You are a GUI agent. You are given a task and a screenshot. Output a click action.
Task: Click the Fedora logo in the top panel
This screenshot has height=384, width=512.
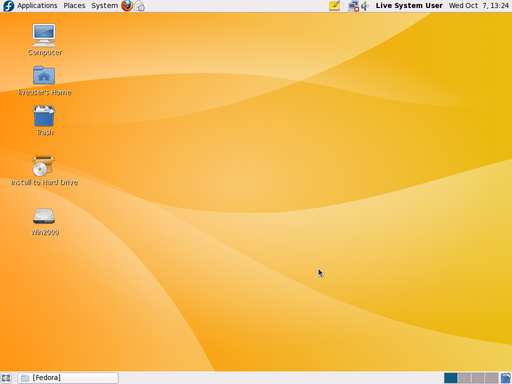pos(8,6)
